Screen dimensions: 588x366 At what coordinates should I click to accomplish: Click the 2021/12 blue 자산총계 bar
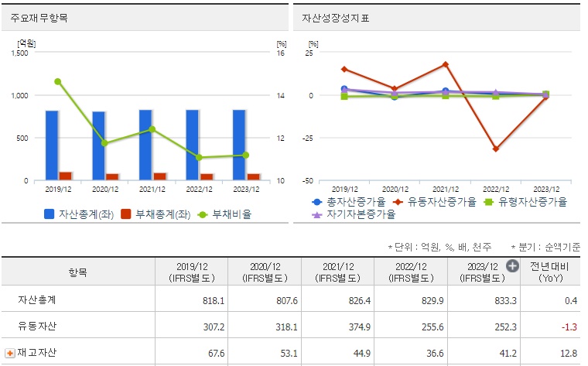tap(145, 145)
